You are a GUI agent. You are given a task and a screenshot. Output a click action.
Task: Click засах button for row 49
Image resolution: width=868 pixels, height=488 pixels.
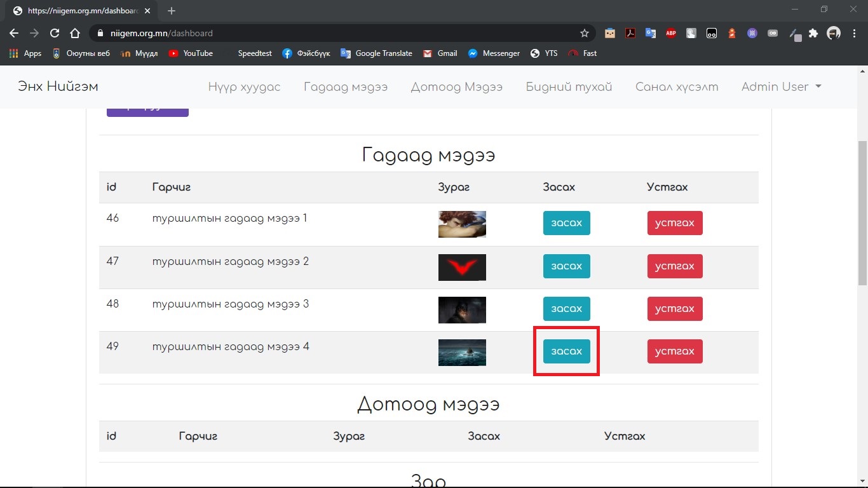click(566, 351)
